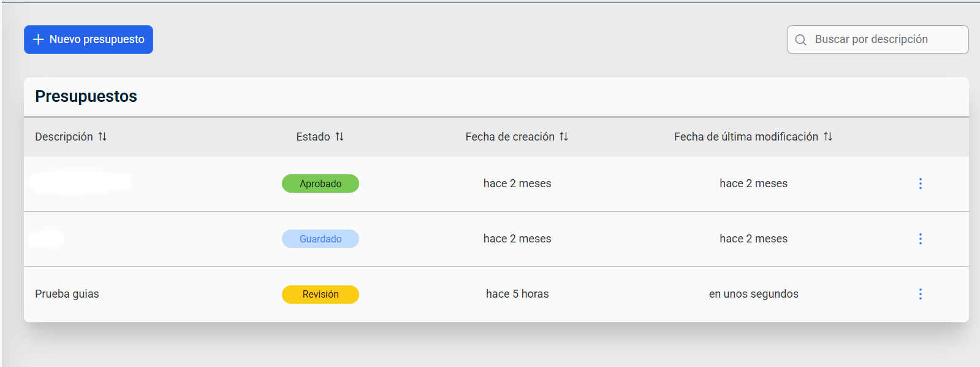The width and height of the screenshot is (980, 367).
Task: Open the three-dot menu of the Guardado row
Action: pos(921,239)
